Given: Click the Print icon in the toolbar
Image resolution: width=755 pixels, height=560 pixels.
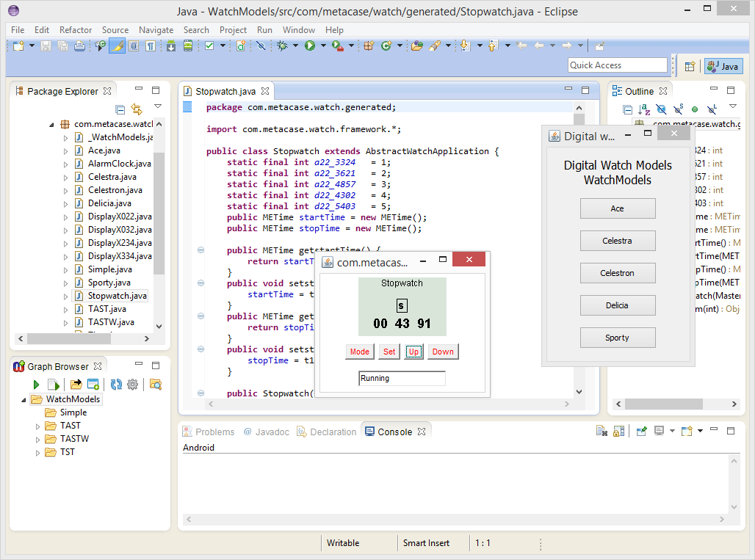Looking at the screenshot, I should (80, 46).
